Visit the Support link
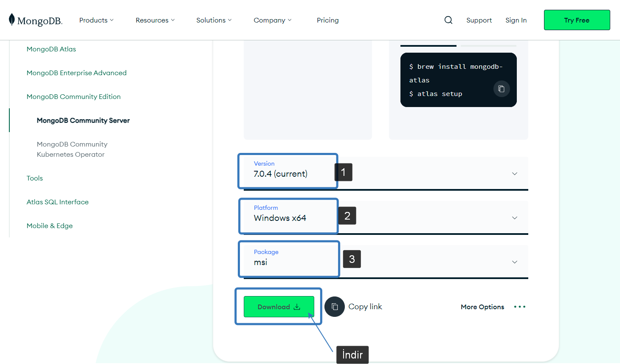The height and width of the screenshot is (364, 620). pos(479,20)
